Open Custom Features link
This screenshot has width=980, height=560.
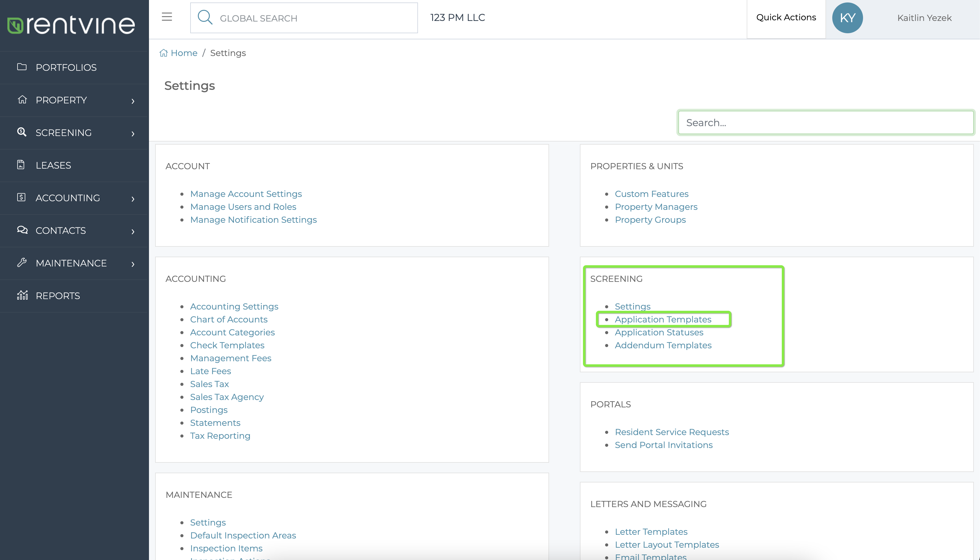coord(651,194)
